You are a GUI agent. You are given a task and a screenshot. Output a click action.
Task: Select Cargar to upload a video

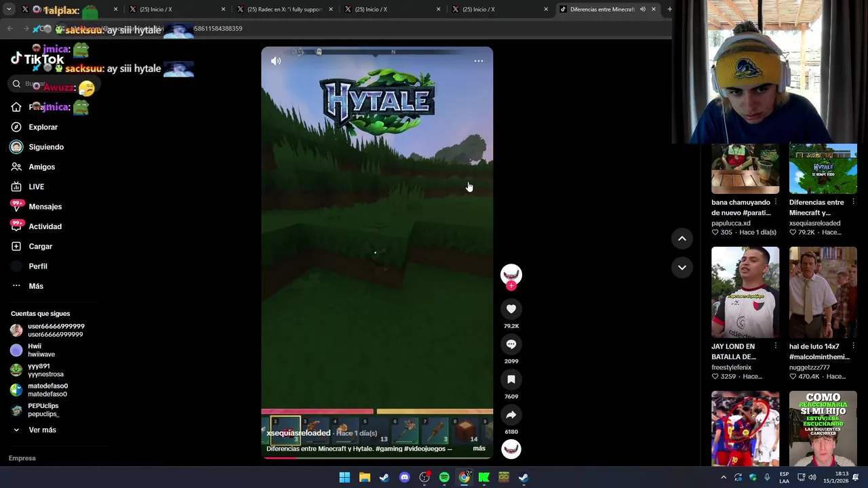pyautogui.click(x=32, y=246)
